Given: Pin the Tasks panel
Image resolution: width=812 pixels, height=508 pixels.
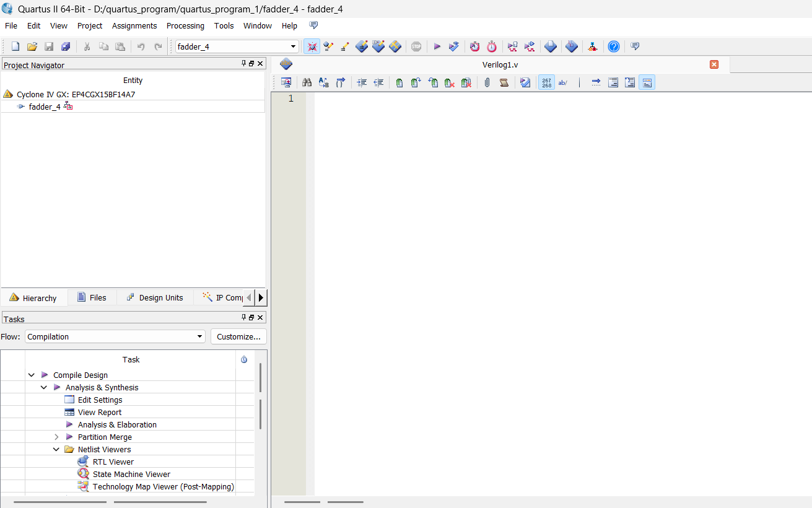Looking at the screenshot, I should 243,318.
